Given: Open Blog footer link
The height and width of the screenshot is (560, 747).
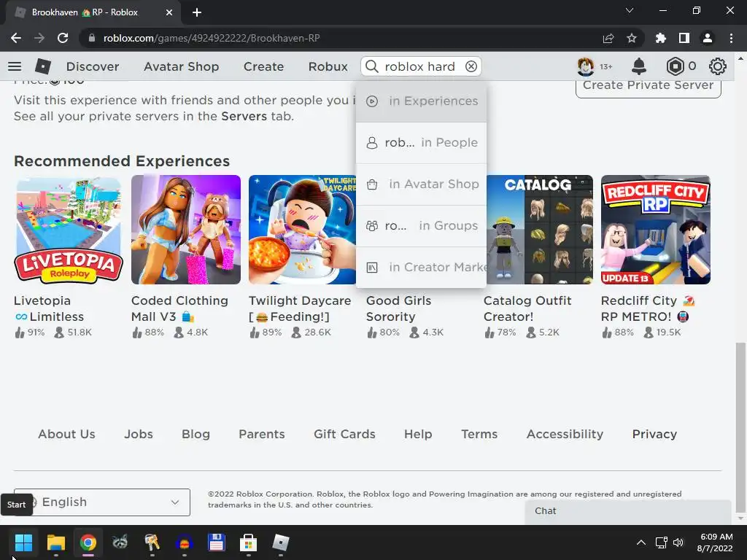Looking at the screenshot, I should click(x=196, y=435).
